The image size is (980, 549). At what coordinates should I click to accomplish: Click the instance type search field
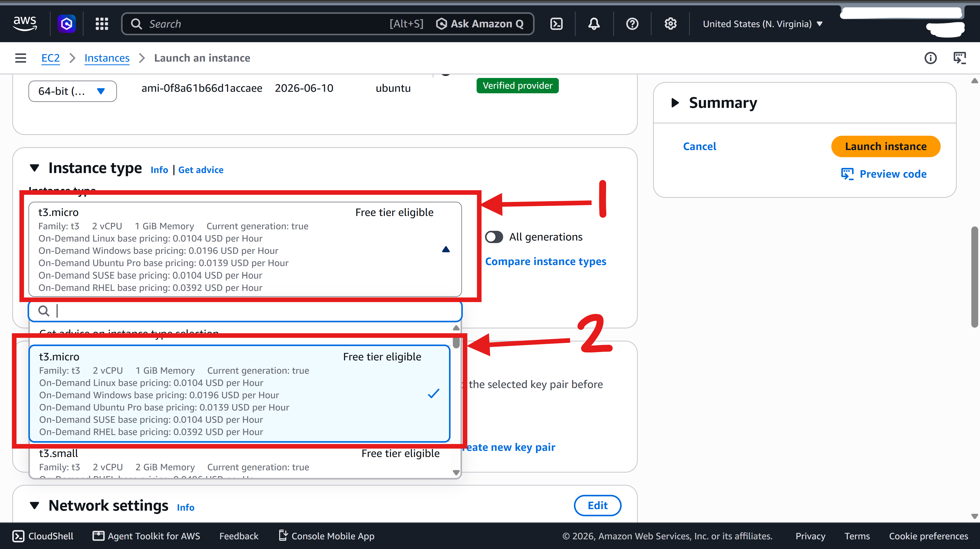click(245, 311)
